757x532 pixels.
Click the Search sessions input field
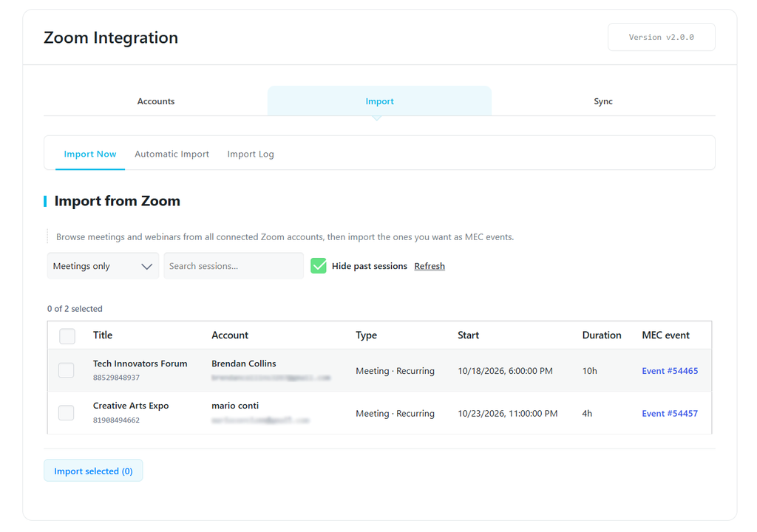234,266
